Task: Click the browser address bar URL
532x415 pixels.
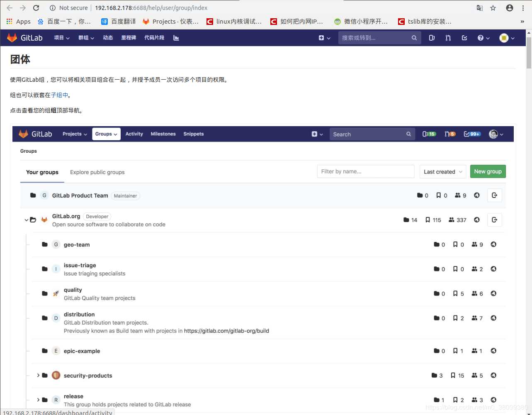Action: 151,8
